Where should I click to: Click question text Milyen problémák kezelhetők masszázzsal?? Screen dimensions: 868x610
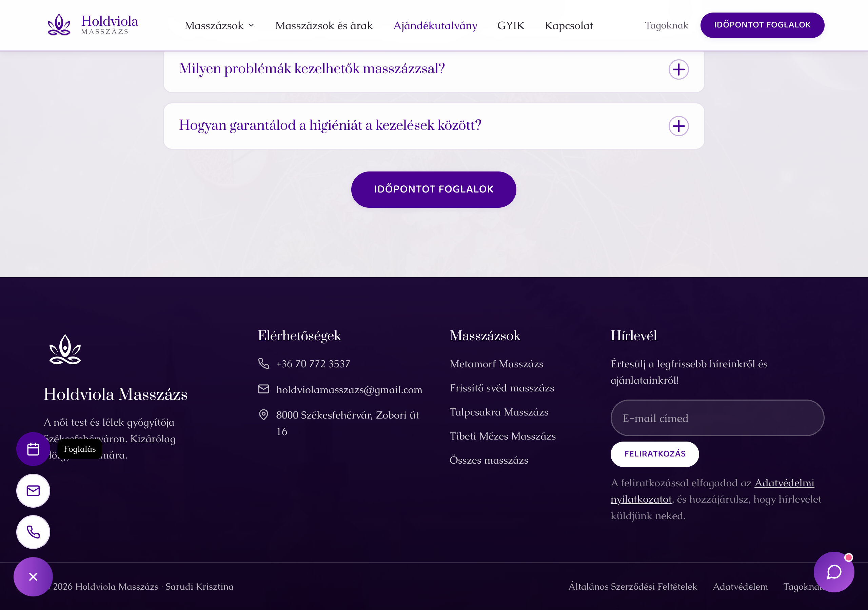coord(312,69)
